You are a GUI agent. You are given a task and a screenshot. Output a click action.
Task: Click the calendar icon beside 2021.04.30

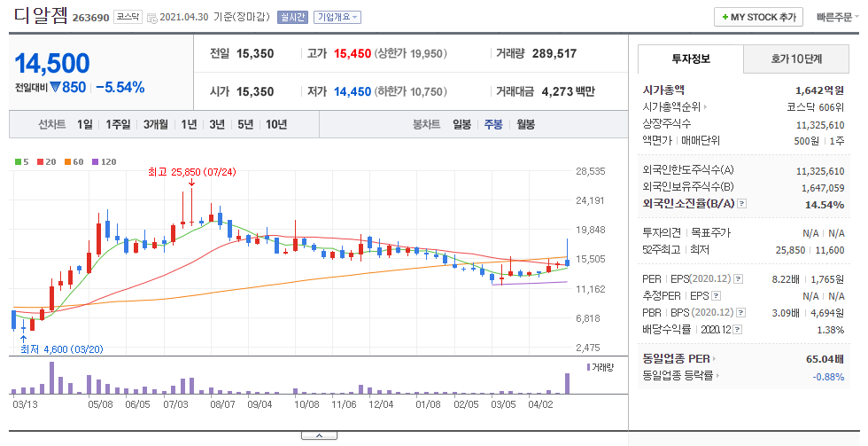coord(151,18)
